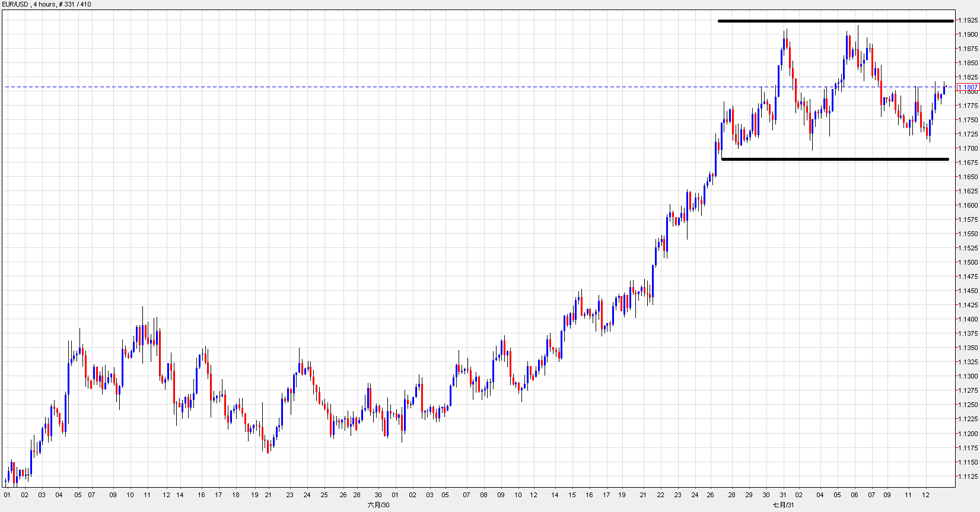Screen dimensions: 980x512
Task: Click the 六月/30 month label
Action: (x=378, y=505)
